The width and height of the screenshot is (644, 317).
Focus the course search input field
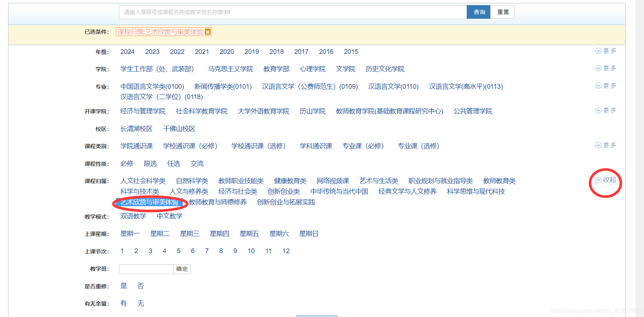click(x=293, y=12)
